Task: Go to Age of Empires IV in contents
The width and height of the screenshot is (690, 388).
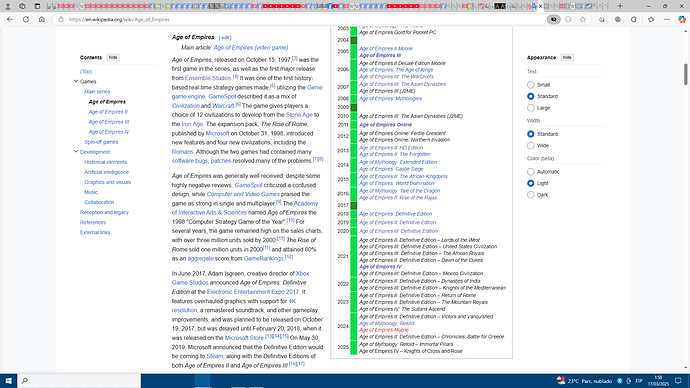Action: [x=109, y=132]
